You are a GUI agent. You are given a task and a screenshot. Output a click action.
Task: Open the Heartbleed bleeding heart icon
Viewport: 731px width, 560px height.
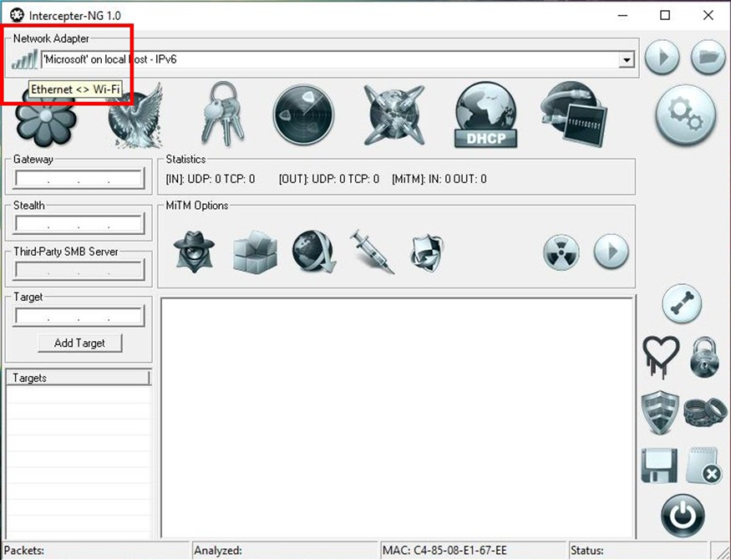point(661,357)
